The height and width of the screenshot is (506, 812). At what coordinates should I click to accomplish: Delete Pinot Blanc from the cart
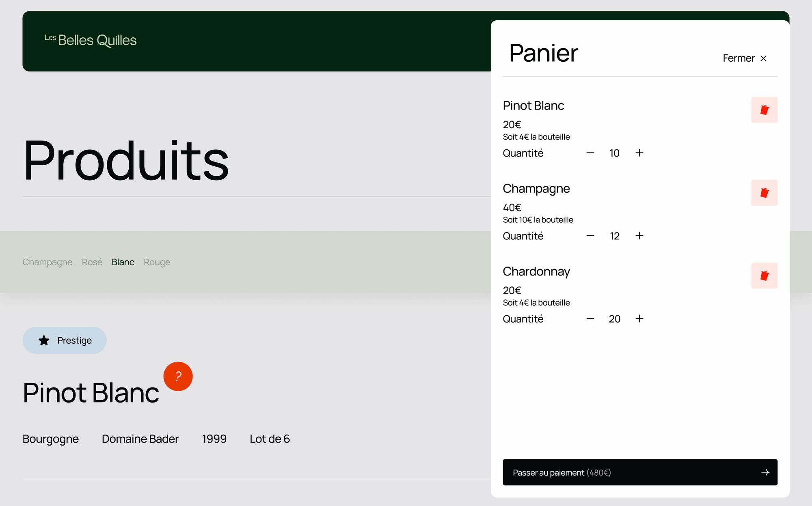tap(764, 110)
